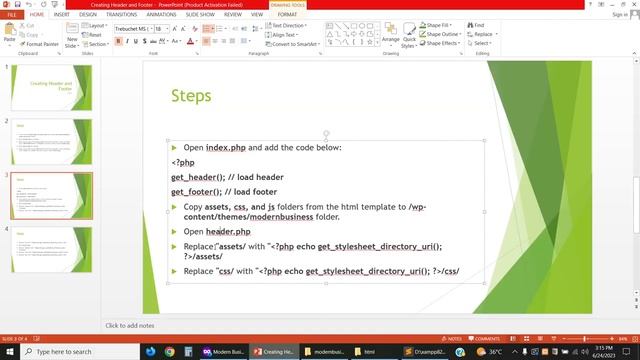Image resolution: width=640 pixels, height=360 pixels.
Task: Toggle right text alignment
Action: [224, 41]
